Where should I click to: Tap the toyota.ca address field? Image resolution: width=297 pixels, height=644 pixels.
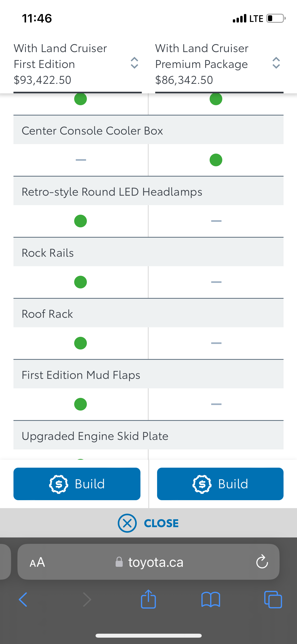[x=148, y=562]
